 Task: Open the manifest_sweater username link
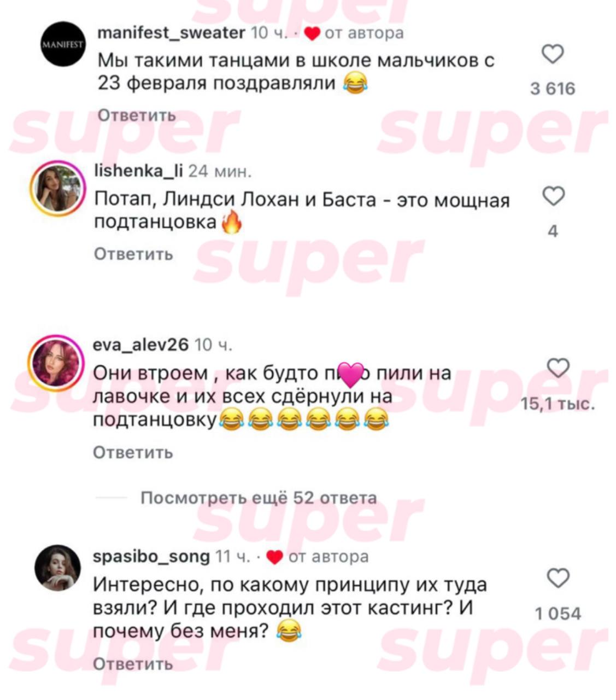coord(171,33)
